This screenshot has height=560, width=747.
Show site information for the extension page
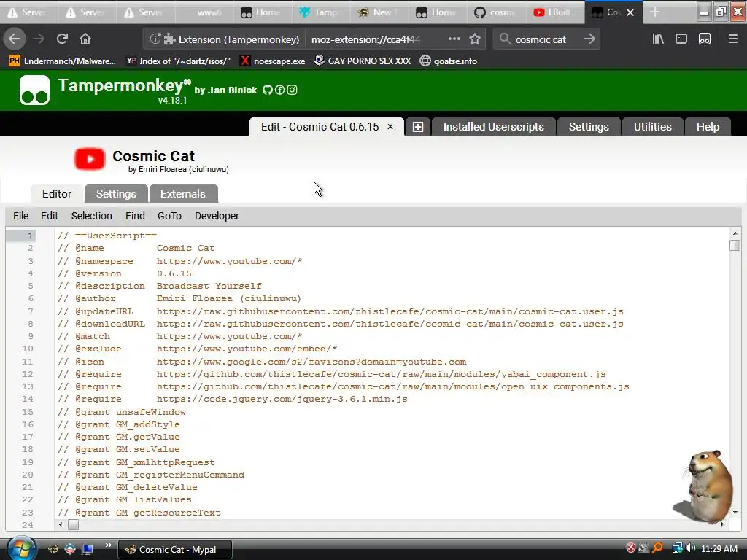pos(155,39)
